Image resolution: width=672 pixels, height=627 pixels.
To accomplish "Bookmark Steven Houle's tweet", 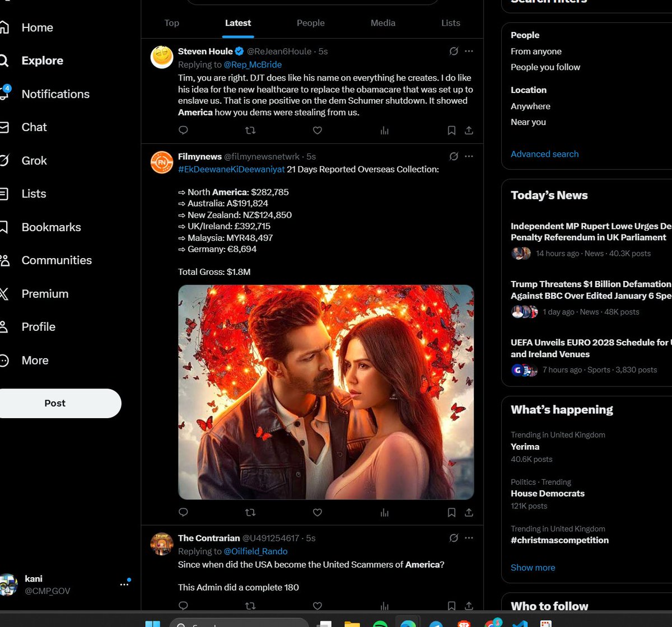I will [451, 130].
